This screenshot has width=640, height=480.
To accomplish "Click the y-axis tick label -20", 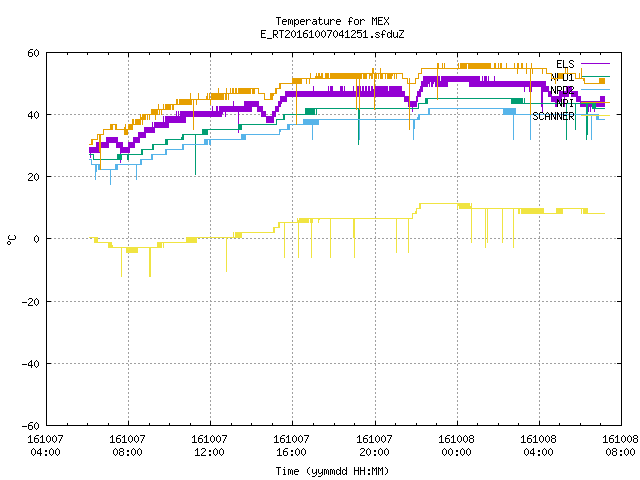I will [31, 302].
